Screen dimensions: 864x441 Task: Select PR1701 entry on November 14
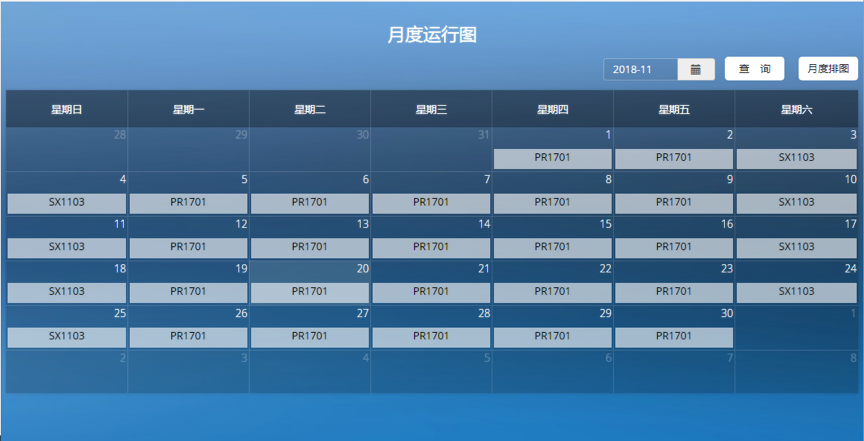click(431, 248)
